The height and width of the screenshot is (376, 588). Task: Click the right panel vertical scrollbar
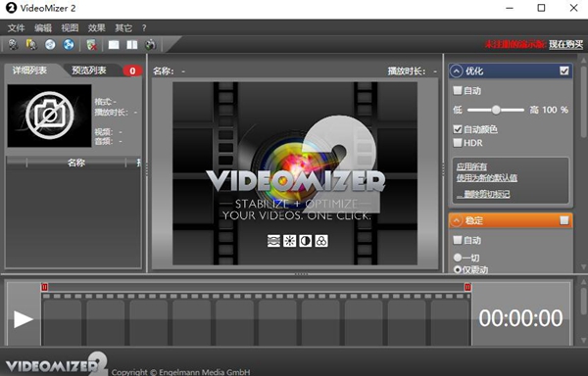tap(583, 102)
